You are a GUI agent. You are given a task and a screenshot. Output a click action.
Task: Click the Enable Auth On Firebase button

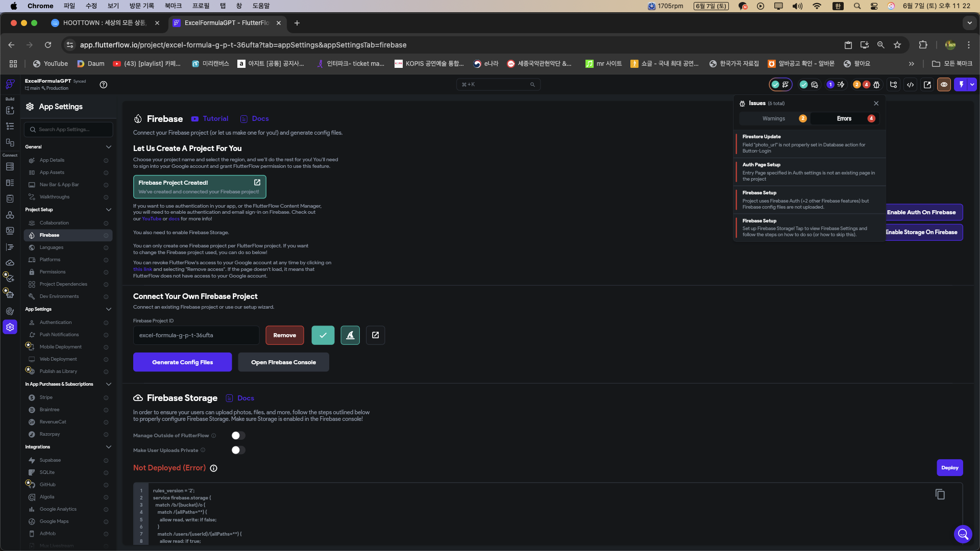tap(924, 212)
